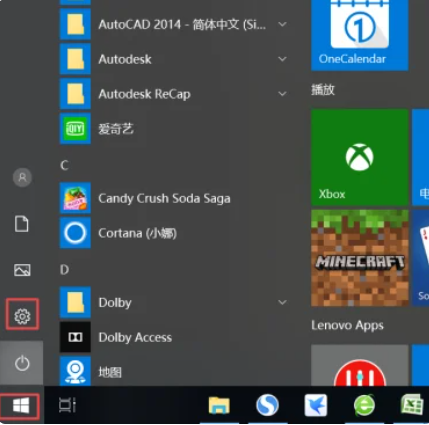Open the Dolby Access list entry
429x425 pixels.
[x=135, y=337]
